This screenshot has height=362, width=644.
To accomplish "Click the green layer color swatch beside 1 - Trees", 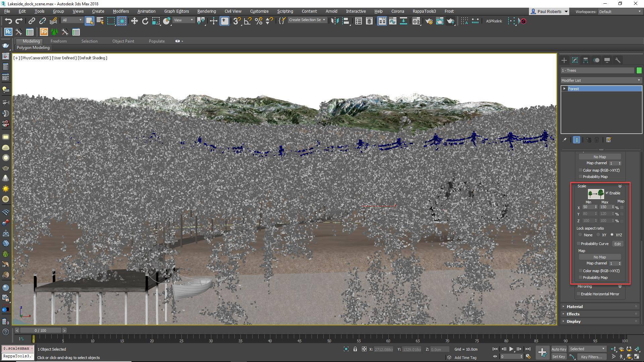I will point(639,70).
